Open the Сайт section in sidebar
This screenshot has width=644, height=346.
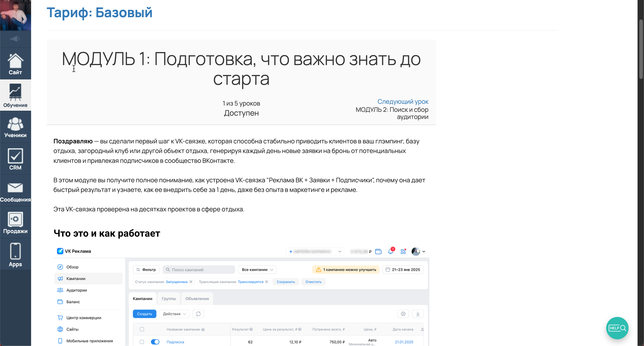15,64
